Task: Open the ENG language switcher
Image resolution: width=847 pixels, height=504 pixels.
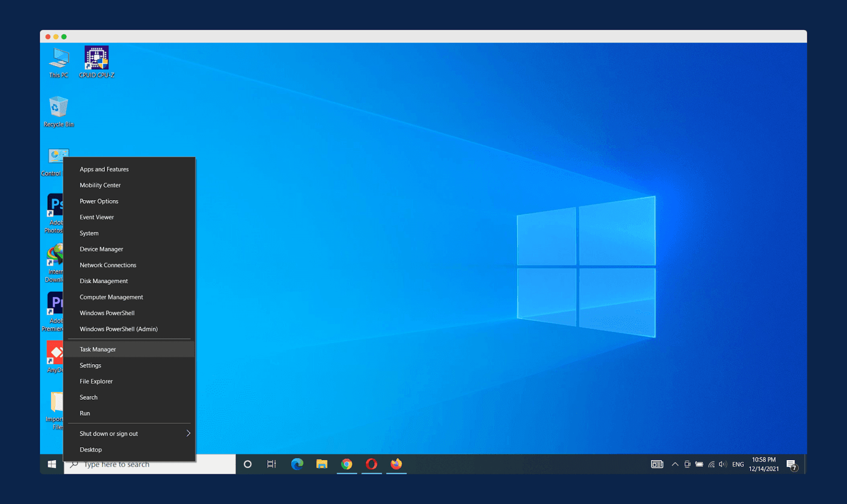Action: coord(738,464)
